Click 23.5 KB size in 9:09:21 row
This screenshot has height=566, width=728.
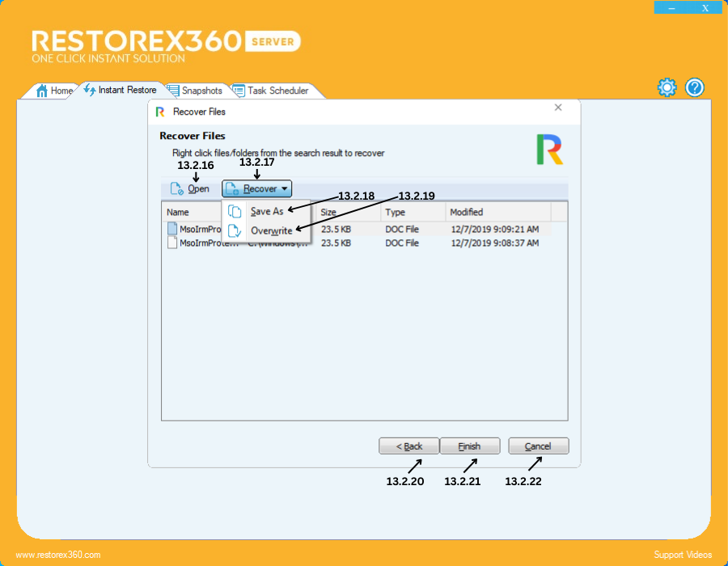coord(336,229)
